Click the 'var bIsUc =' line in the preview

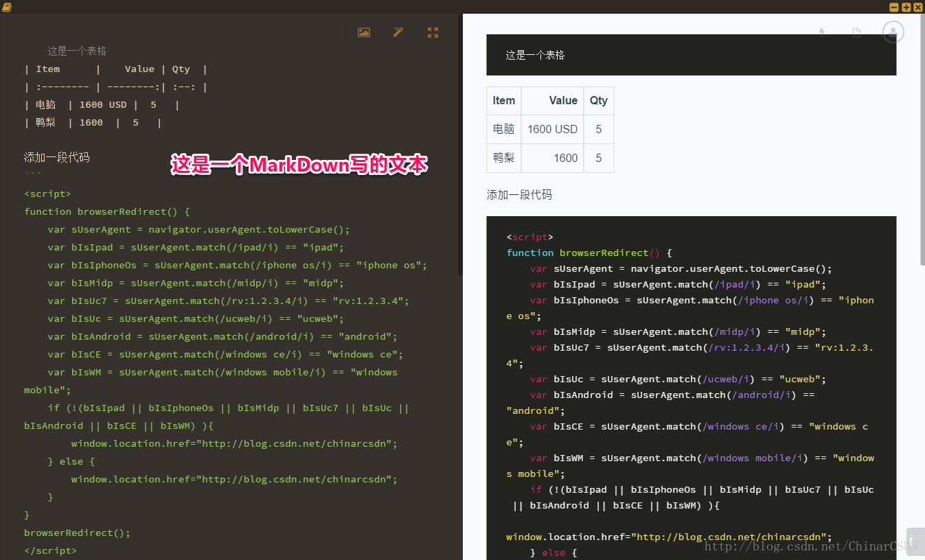click(x=678, y=379)
